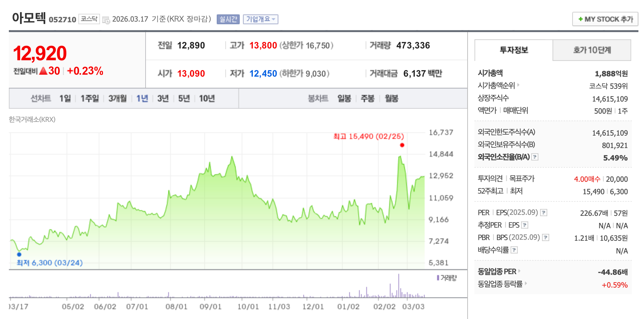Show the 주봉 candlestick chart
Viewport: 644px width, 319px height.
point(368,98)
